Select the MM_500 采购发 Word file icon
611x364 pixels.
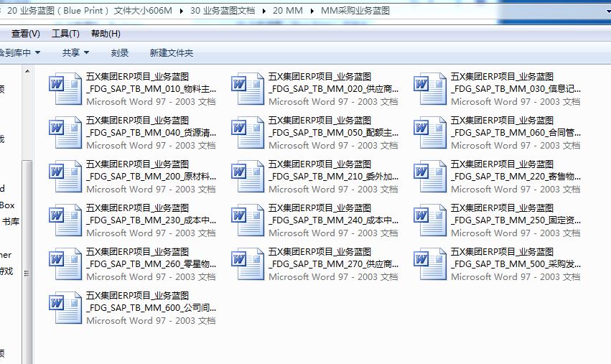[x=430, y=263]
